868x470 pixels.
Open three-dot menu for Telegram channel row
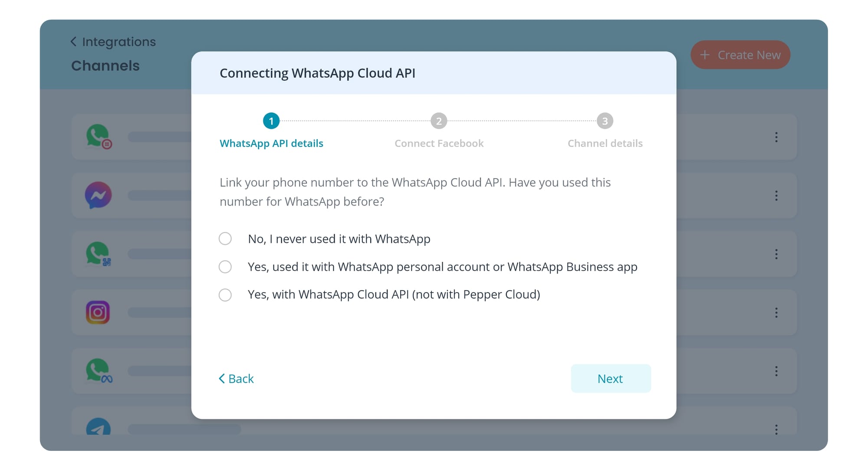tap(776, 429)
